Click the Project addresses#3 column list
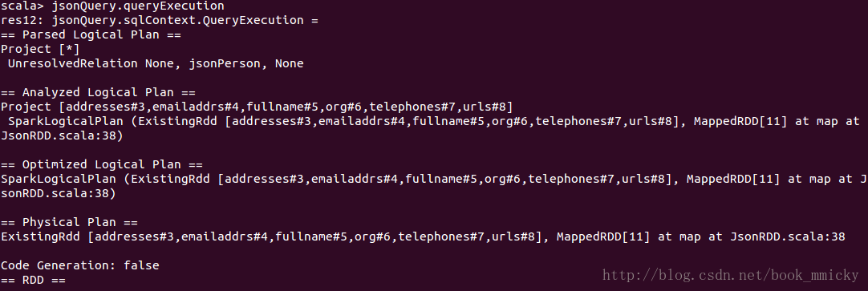 click(x=258, y=107)
